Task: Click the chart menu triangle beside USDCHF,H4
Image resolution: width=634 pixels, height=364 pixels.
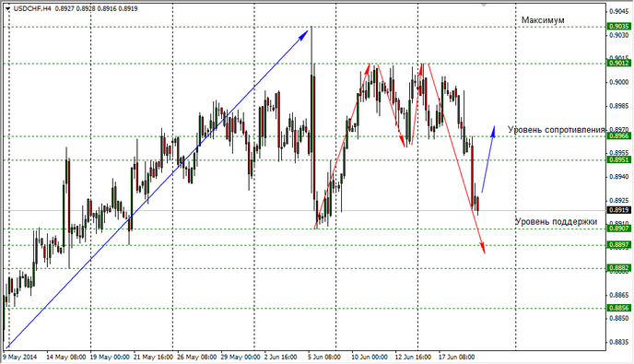Action: click(8, 8)
